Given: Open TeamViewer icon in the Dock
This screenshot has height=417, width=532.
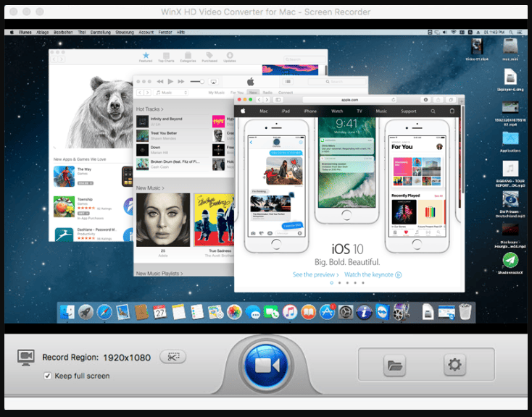Looking at the screenshot, I should [383, 312].
